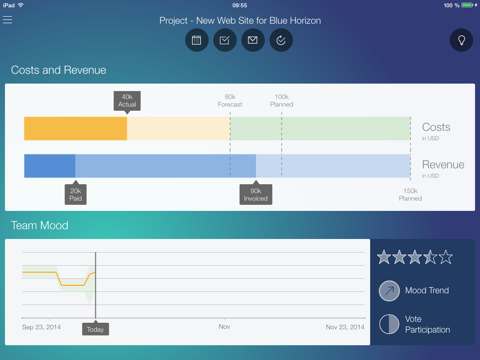Select the 90k Invoiced revenue marker
The image size is (480, 360).
tap(256, 194)
